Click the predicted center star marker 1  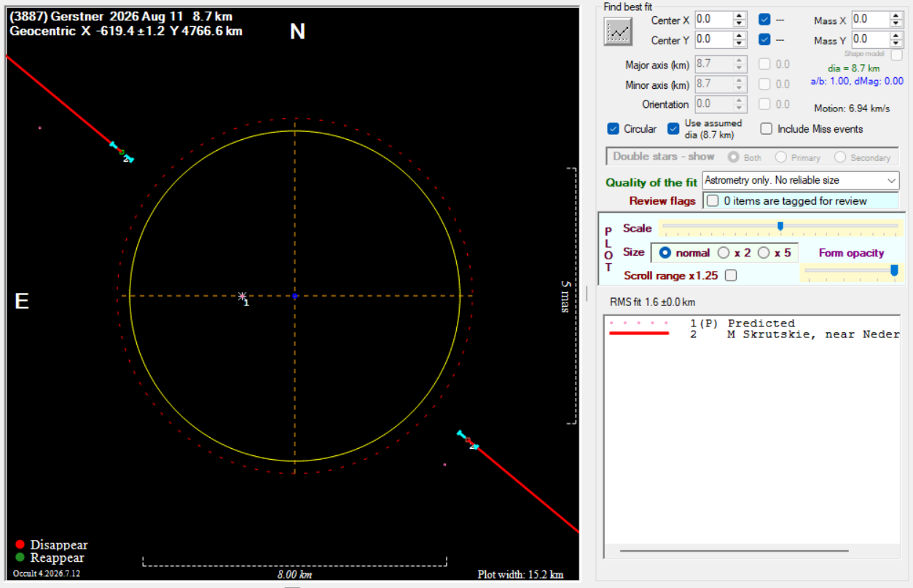[x=243, y=297]
